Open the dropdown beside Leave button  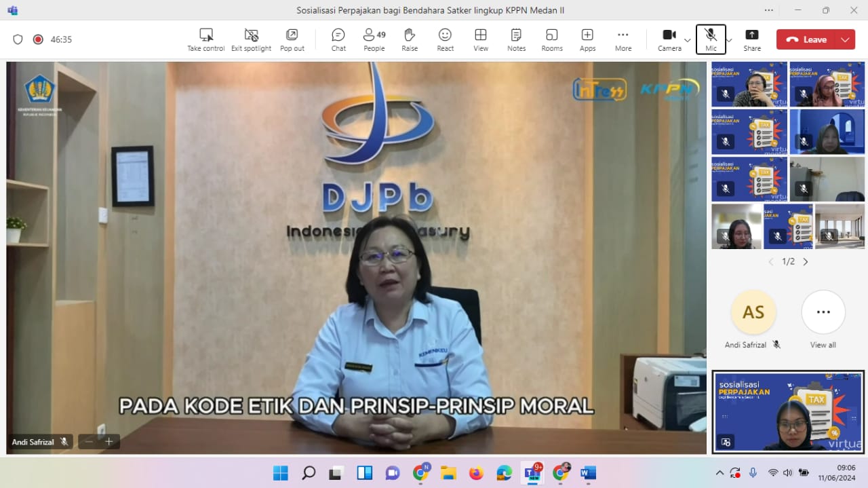point(845,39)
